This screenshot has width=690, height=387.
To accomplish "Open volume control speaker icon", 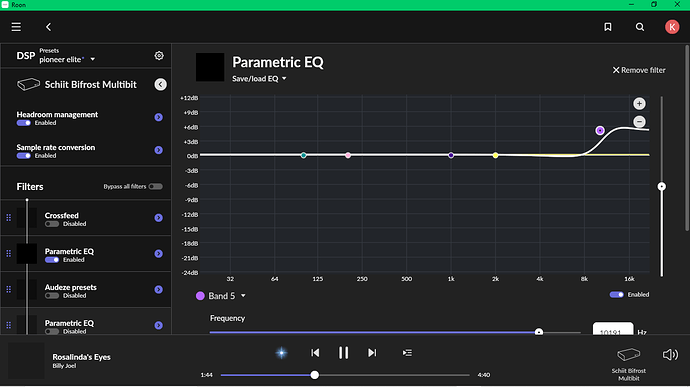I will (670, 354).
